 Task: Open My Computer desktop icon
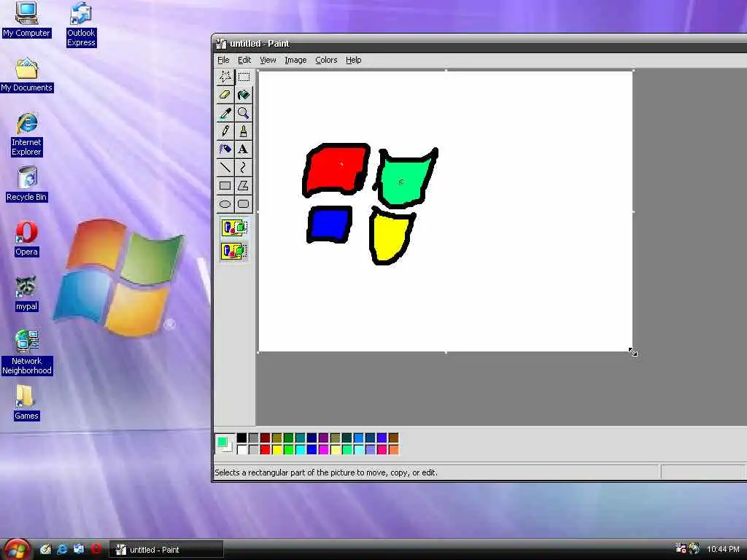click(26, 20)
